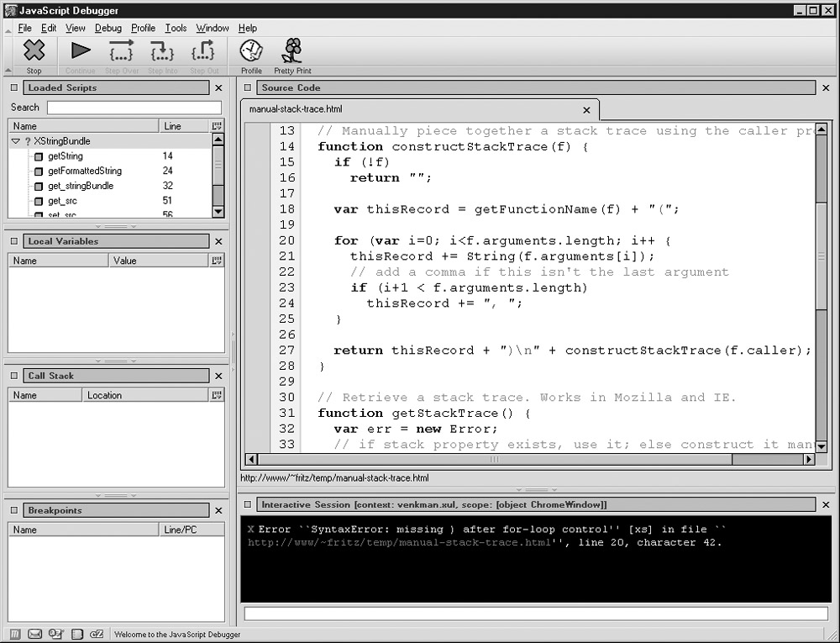Screen dimensions: 840x643
Task: Toggle the Source Code panel float square
Action: click(248, 87)
